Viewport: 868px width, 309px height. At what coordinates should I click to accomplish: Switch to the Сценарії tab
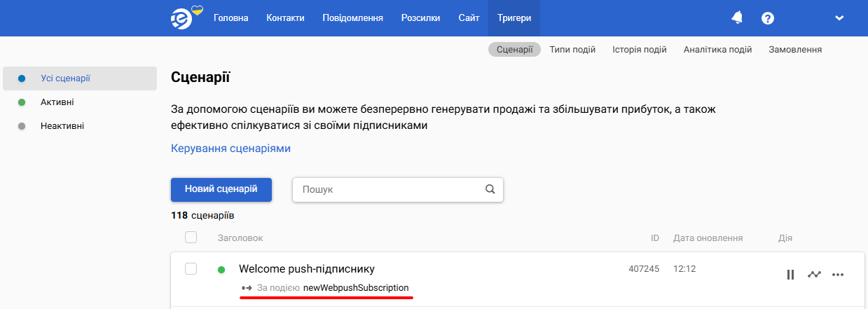pyautogui.click(x=514, y=50)
